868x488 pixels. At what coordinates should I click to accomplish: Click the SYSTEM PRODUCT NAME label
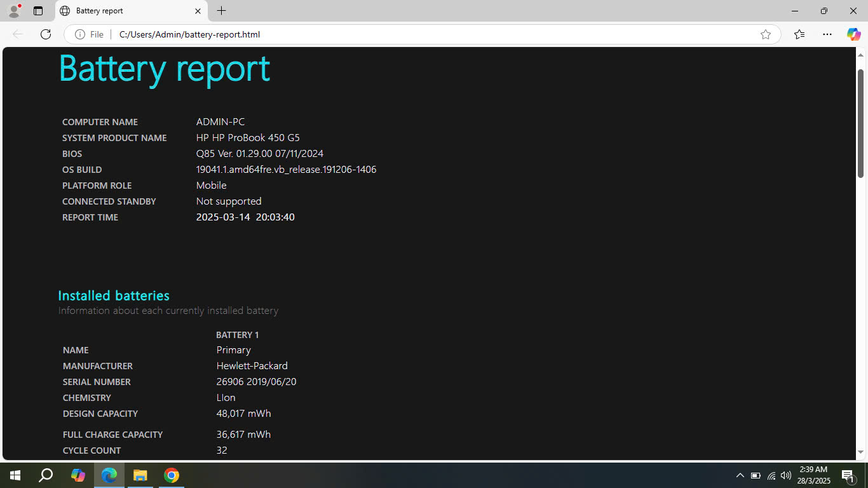tap(114, 138)
